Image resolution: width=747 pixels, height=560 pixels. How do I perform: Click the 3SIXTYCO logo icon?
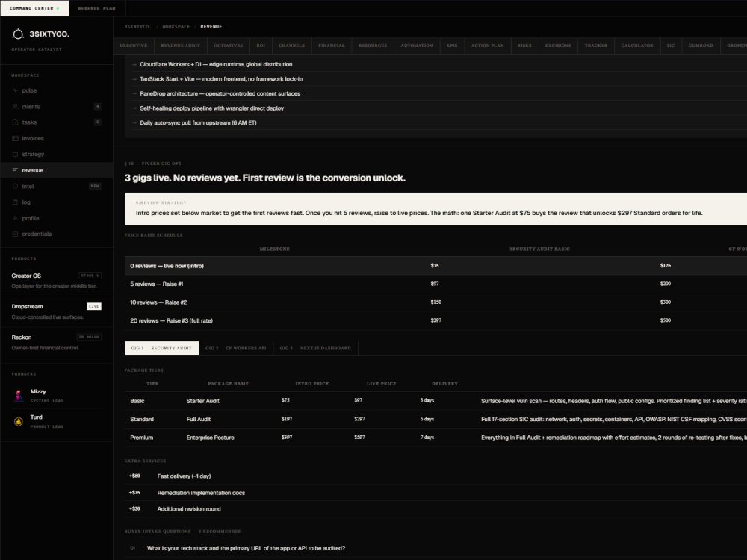coord(18,34)
